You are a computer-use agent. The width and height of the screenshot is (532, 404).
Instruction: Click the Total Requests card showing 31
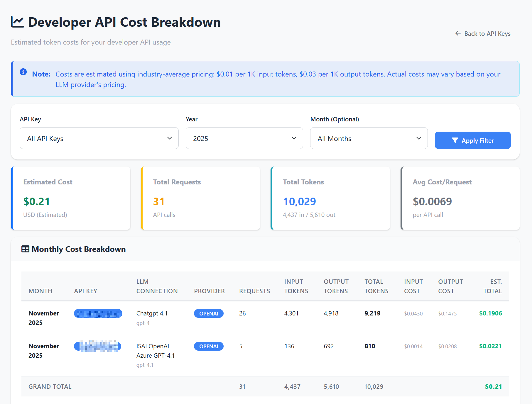200,198
